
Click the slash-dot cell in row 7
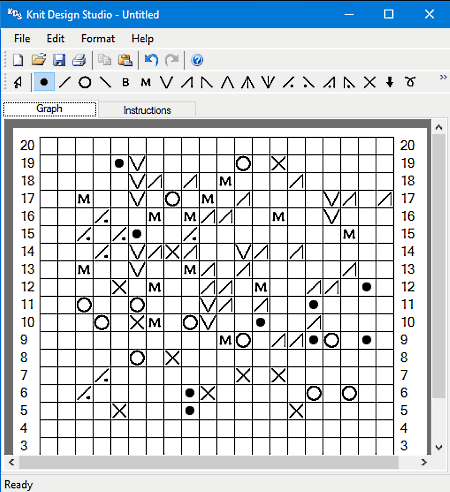(x=102, y=375)
